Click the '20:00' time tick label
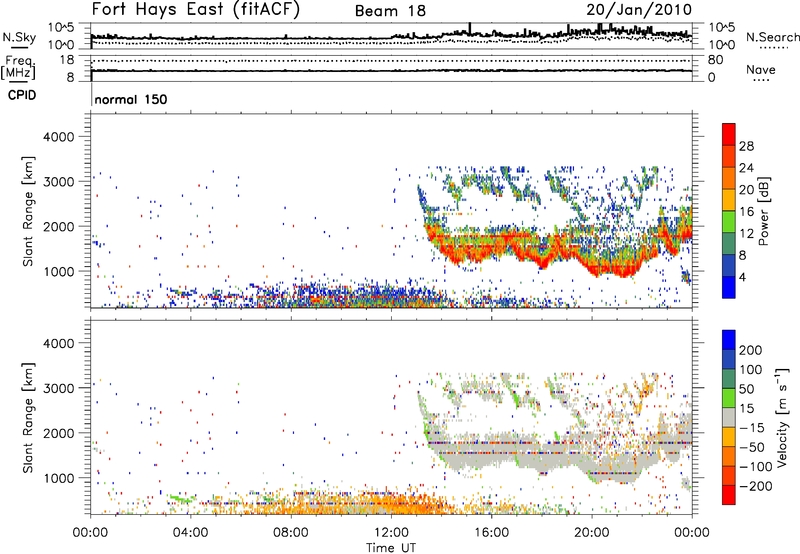The image size is (800, 554). coord(591,533)
